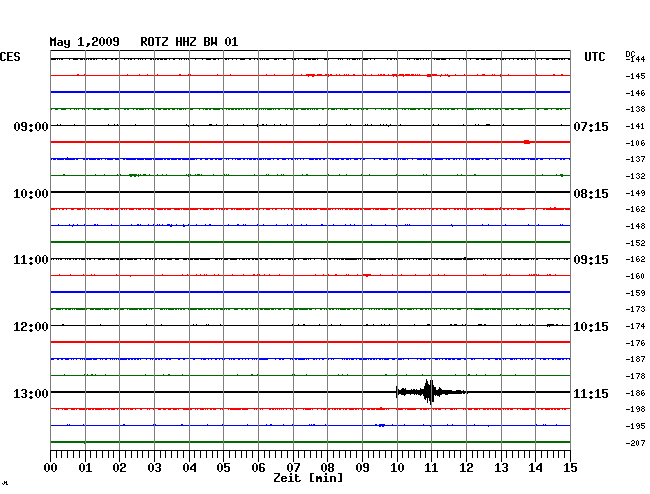This screenshot has width=650, height=494.
Task: Select the station title ROTZ HHZ BW 01
Action: (189, 42)
